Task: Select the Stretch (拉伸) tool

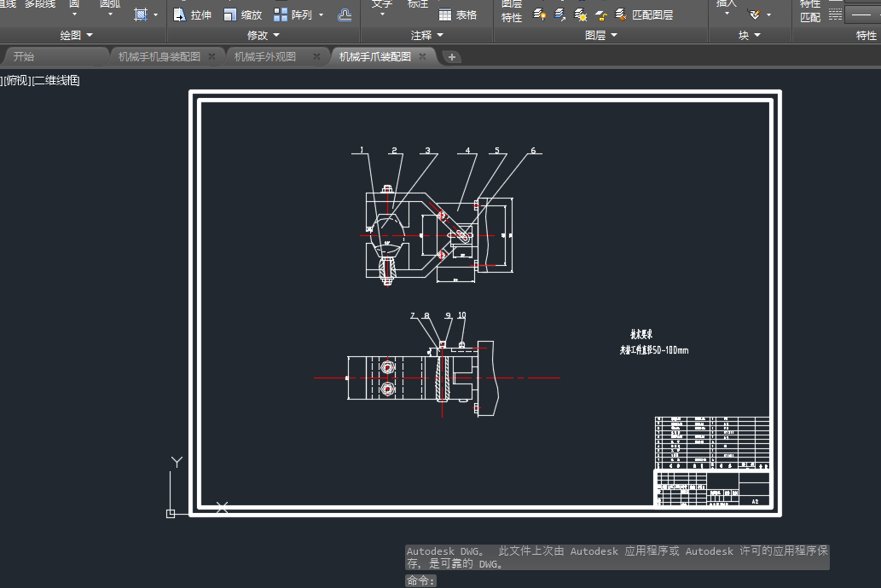Action: click(x=192, y=14)
